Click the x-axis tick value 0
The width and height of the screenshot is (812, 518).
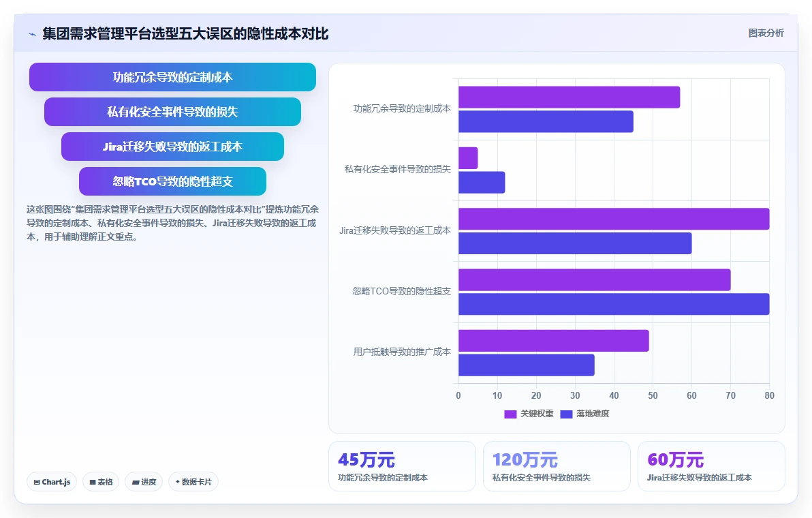(x=458, y=396)
